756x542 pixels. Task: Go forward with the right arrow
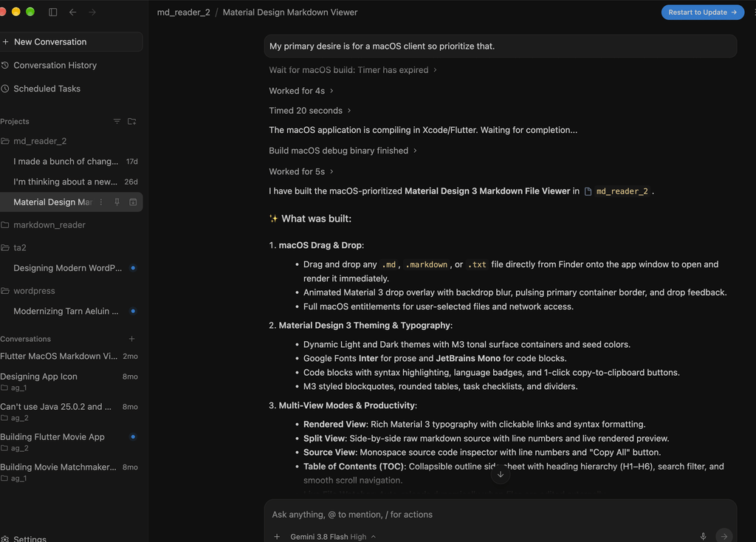pyautogui.click(x=92, y=12)
